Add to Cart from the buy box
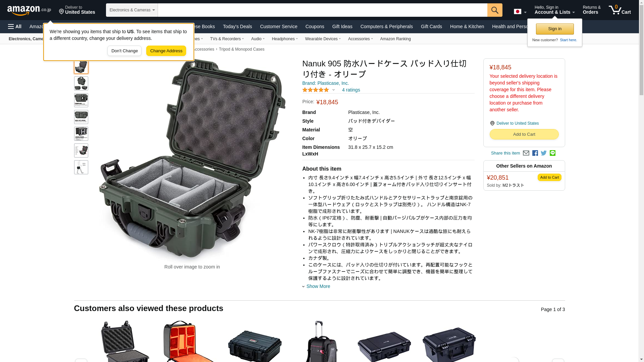This screenshot has height=362, width=644. coord(524,134)
